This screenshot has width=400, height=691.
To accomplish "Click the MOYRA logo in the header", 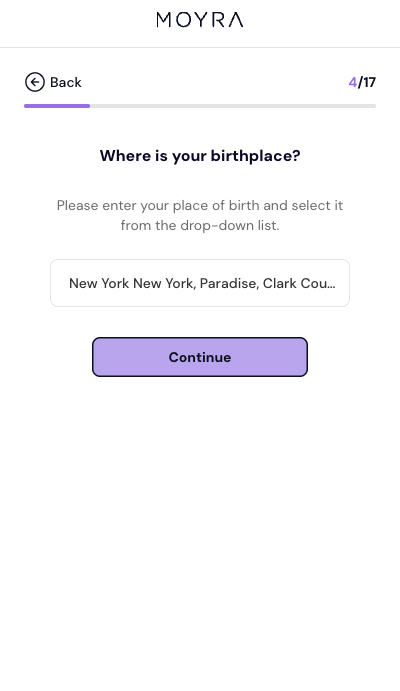I will tap(200, 20).
